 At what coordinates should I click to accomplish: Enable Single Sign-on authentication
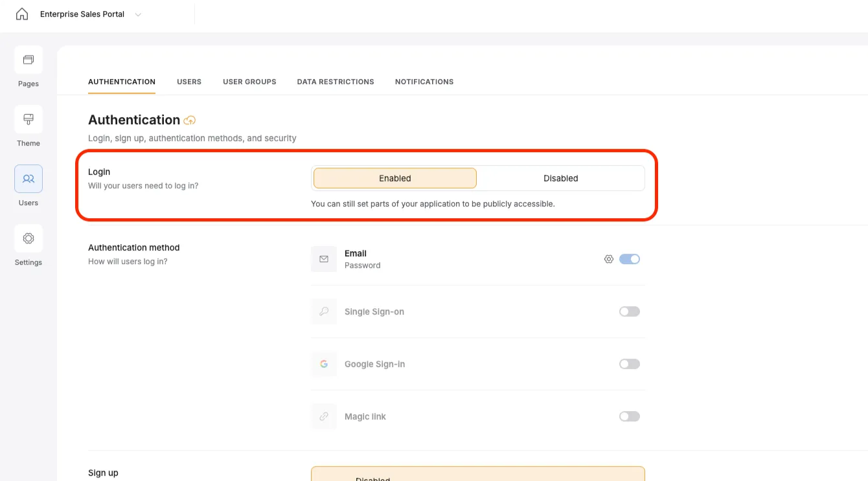point(629,311)
